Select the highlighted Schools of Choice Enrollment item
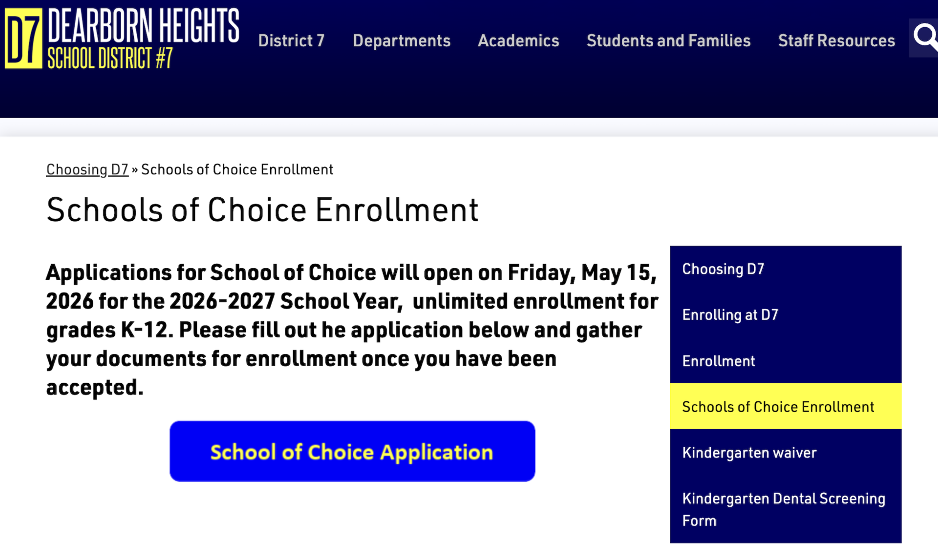938x560 pixels. 778,406
